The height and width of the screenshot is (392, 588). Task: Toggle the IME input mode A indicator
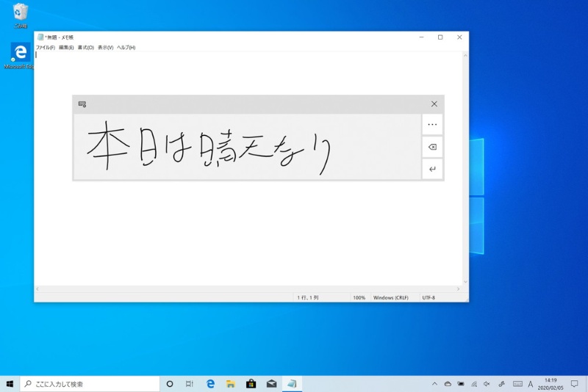click(x=531, y=383)
